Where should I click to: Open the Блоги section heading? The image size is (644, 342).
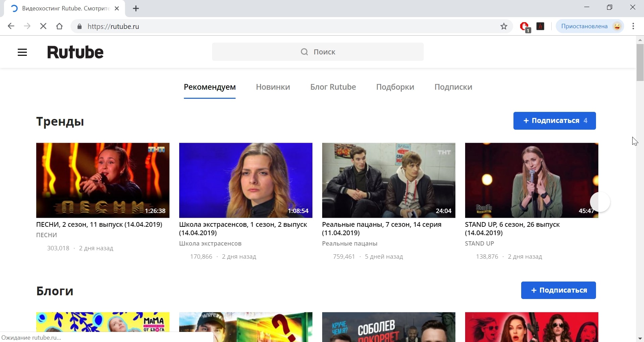tap(55, 291)
